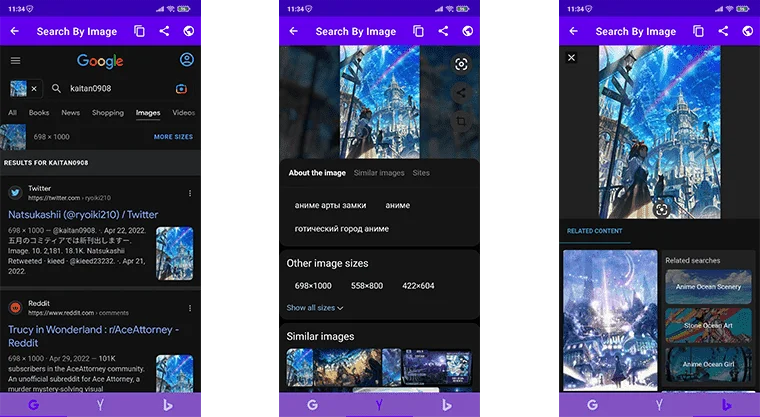Screen dimensions: 760x417
Task: Select Bing engine in right phone bottom bar
Action: 726,405
